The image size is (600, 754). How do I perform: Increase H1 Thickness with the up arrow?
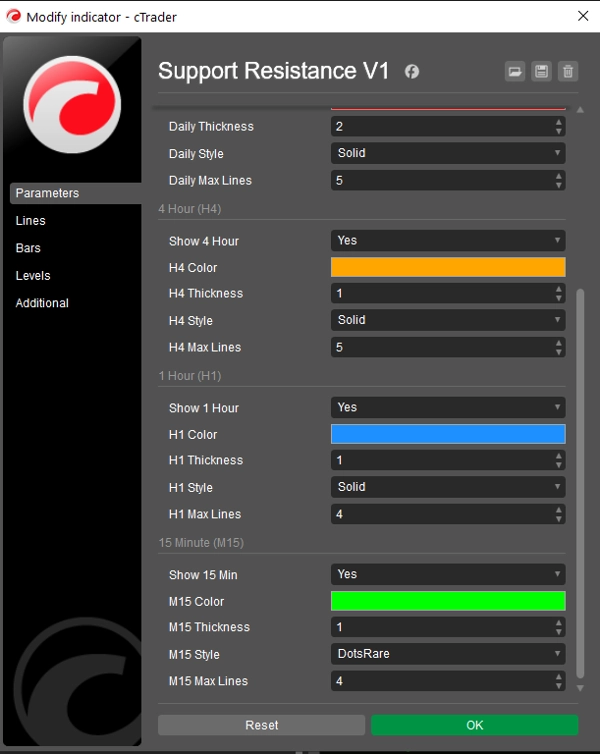pos(558,456)
